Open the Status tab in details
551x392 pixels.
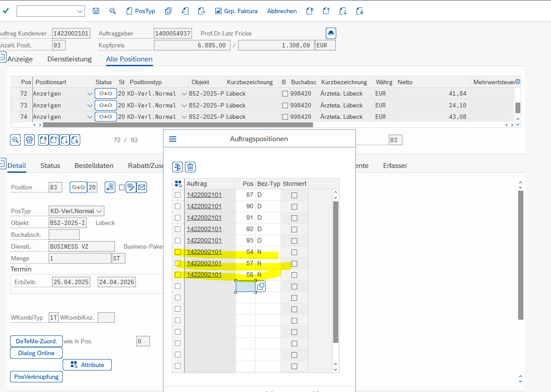[50, 166]
